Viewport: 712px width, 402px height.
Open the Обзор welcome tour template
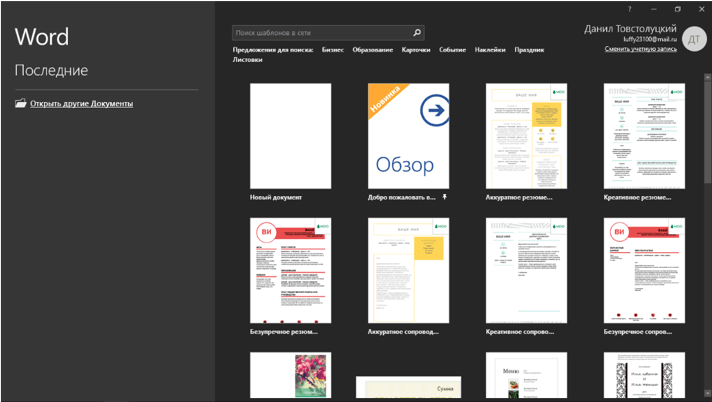(x=409, y=136)
